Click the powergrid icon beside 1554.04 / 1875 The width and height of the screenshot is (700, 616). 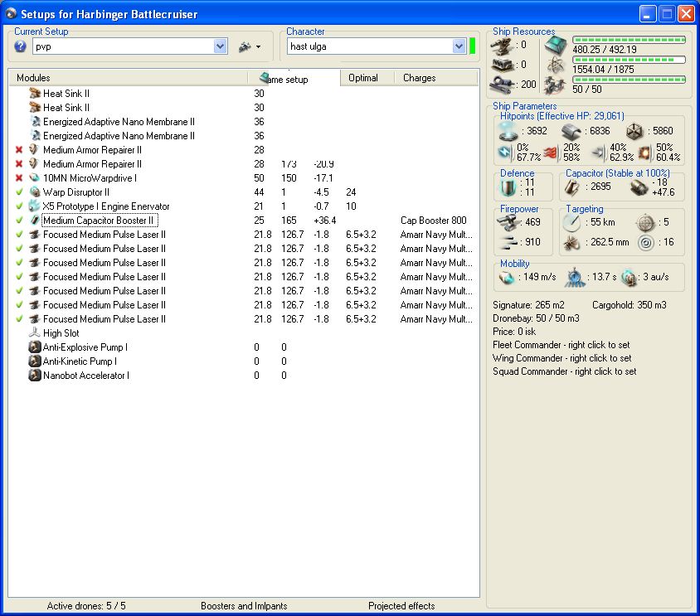click(556, 65)
